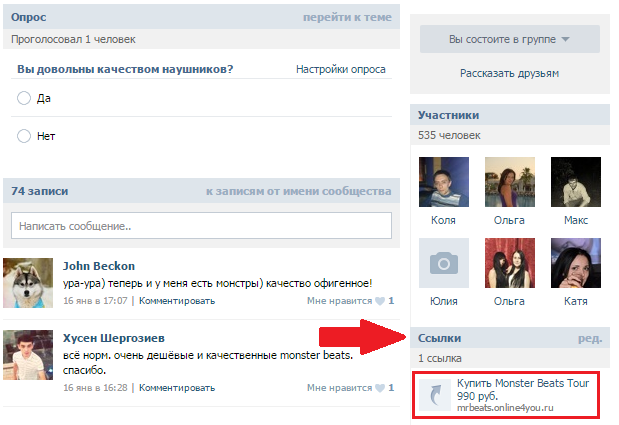This screenshot has height=425, width=619.
Task: Open member name "Коля"
Action: click(443, 220)
